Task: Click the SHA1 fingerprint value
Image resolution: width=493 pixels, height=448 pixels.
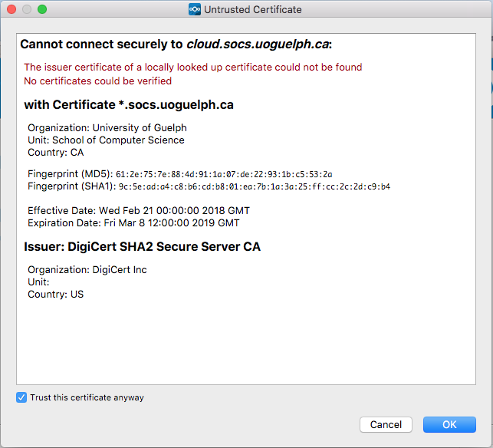Action: (254, 186)
